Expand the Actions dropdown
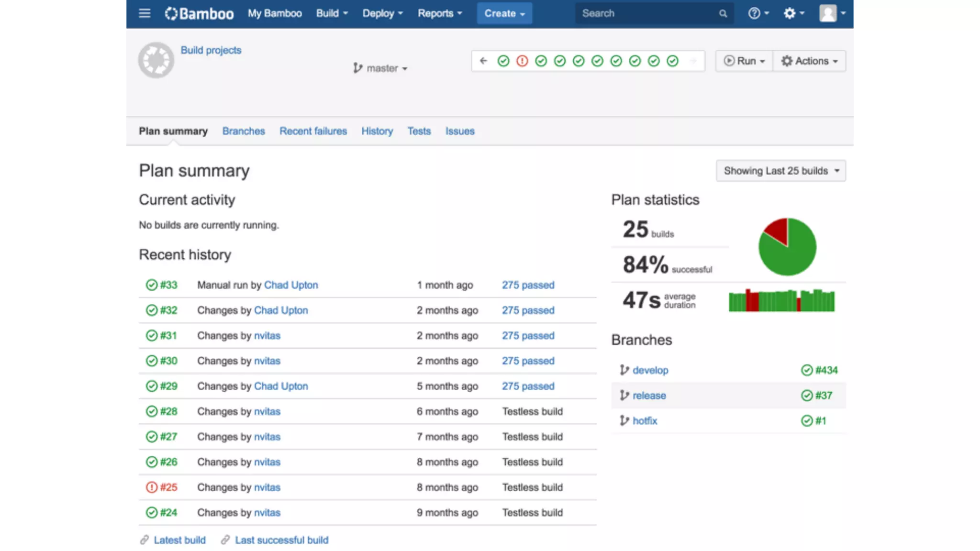This screenshot has width=980, height=551. 809,61
